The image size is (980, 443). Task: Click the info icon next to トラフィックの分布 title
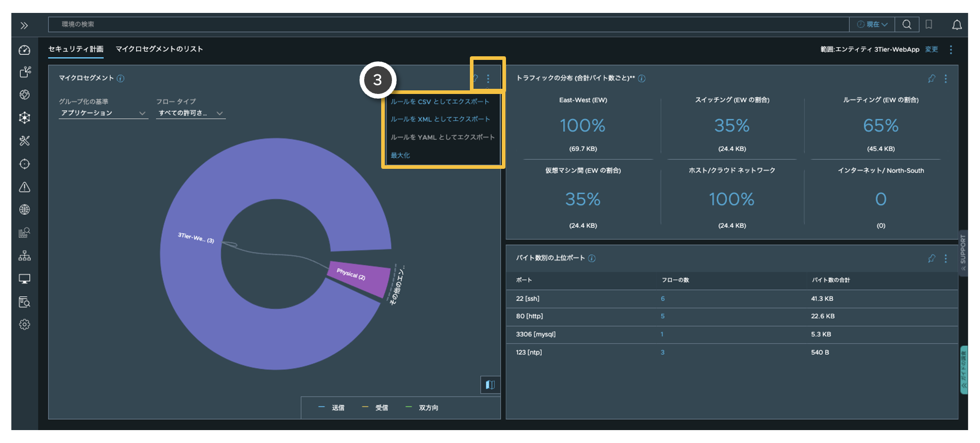point(642,78)
